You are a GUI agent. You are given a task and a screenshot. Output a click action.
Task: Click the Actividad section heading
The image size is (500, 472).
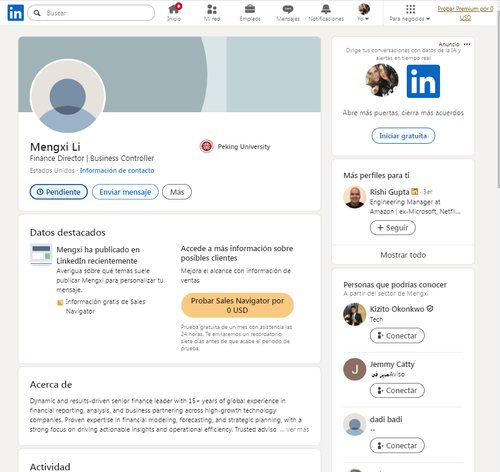[x=50, y=467]
